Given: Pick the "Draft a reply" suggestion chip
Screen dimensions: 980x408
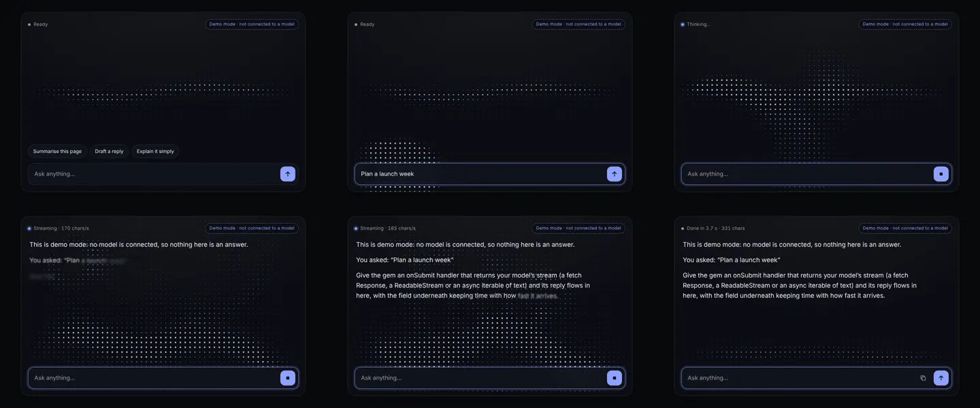Looking at the screenshot, I should click(109, 152).
